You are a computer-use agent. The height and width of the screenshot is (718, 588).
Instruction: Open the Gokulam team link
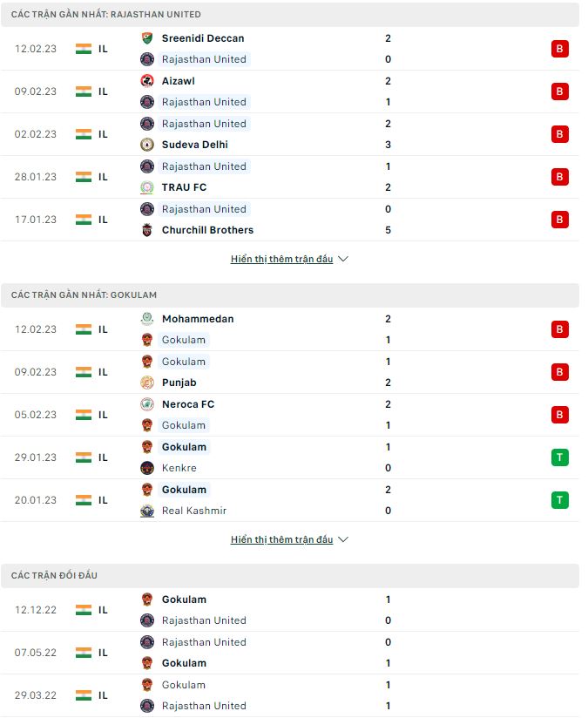(184, 340)
